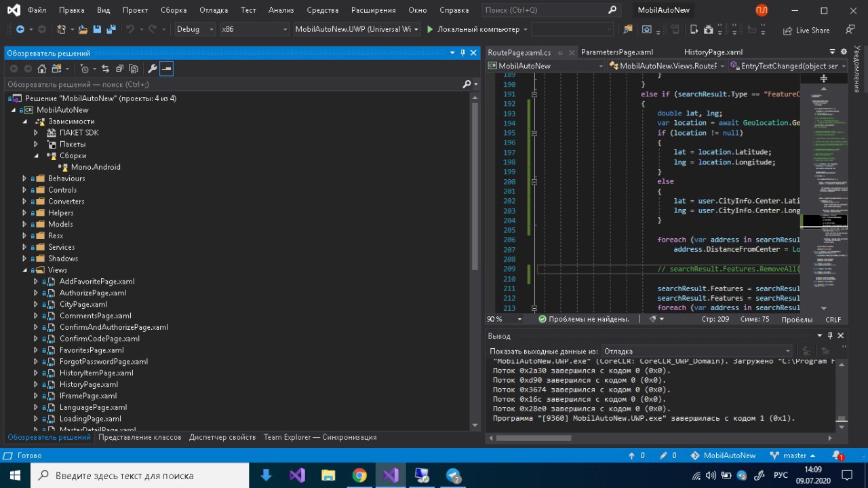Open the Output source dropdown showing Отладка
The height and width of the screenshot is (488, 868).
698,351
